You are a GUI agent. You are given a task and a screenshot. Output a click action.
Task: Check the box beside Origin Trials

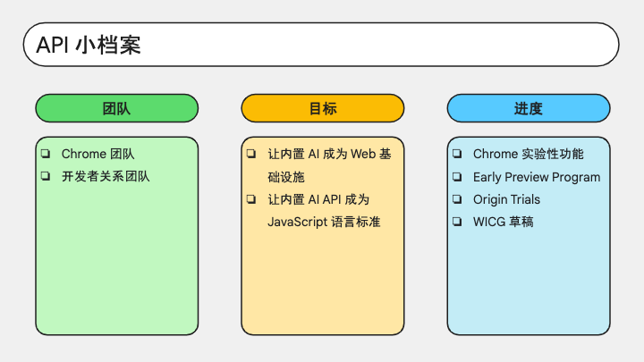(457, 199)
